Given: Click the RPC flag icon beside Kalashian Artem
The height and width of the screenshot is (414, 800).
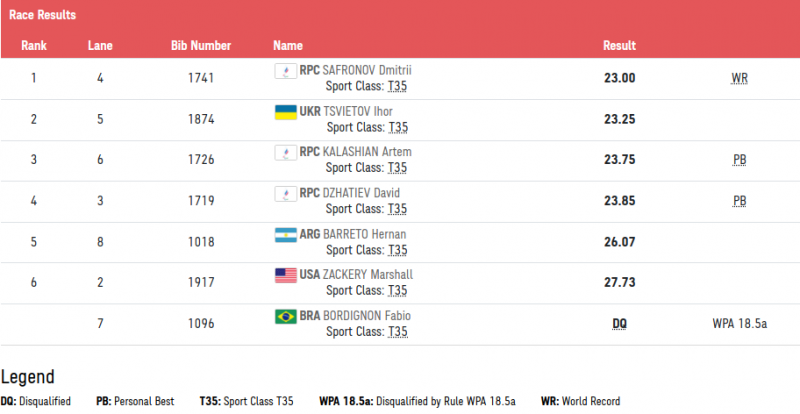Looking at the screenshot, I should 285,152.
